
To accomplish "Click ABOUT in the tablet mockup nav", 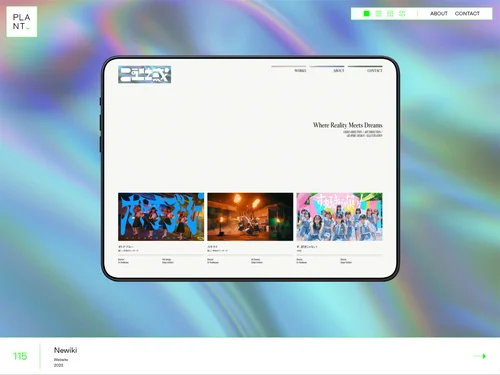I will pos(339,71).
